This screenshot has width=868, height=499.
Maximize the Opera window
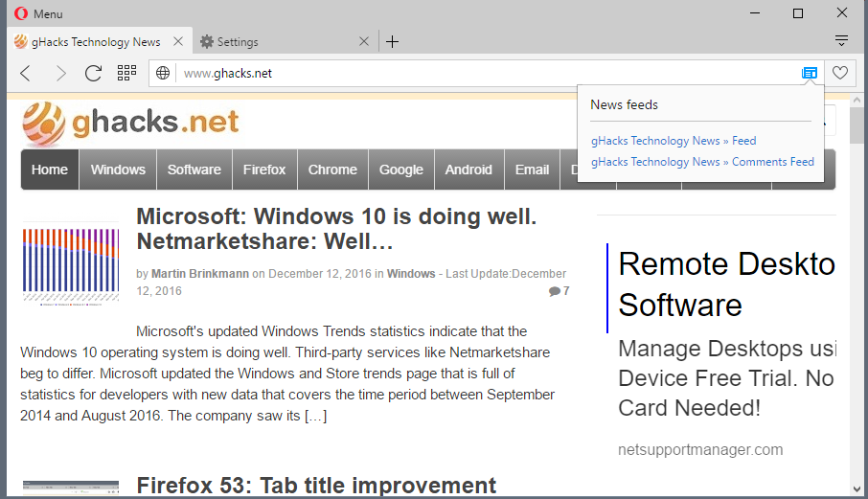[x=798, y=12]
